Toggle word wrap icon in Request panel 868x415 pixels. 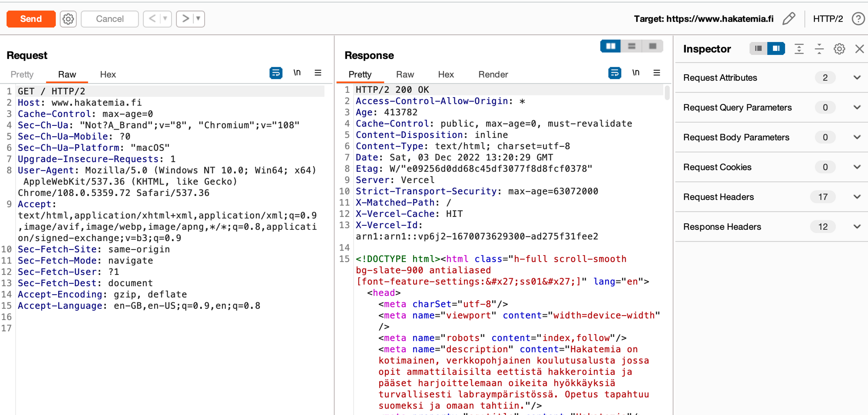click(x=276, y=73)
